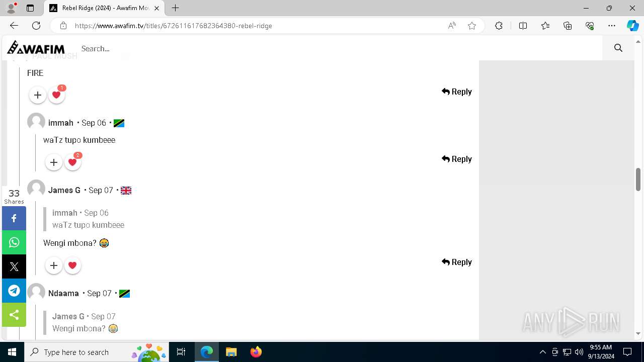This screenshot has width=644, height=362.
Task: Click James G's avatar picture
Action: (x=36, y=189)
